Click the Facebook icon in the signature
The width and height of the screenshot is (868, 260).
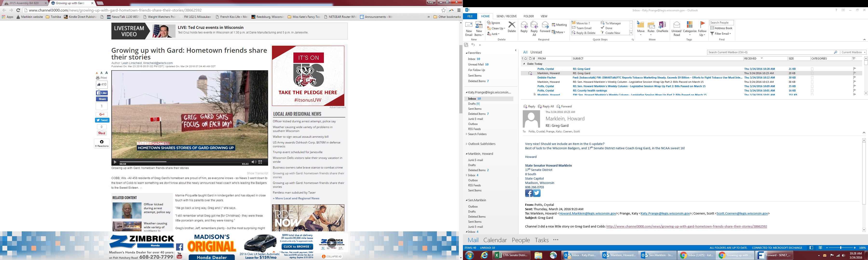click(x=529, y=193)
